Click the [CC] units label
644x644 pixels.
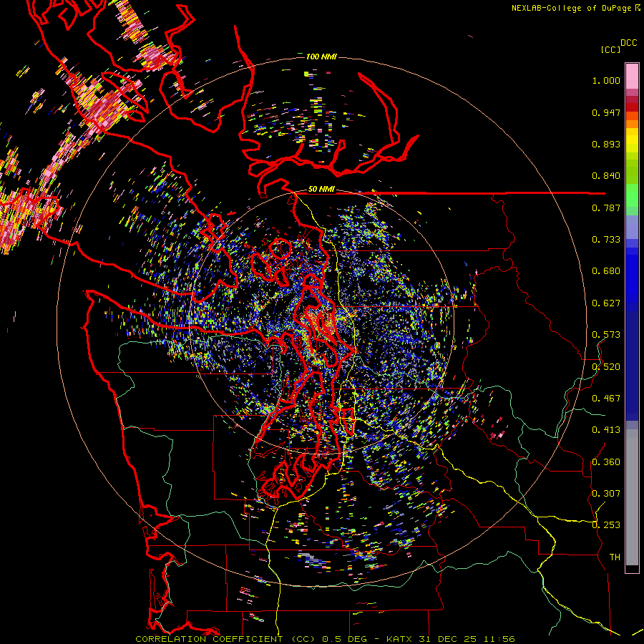(x=610, y=49)
